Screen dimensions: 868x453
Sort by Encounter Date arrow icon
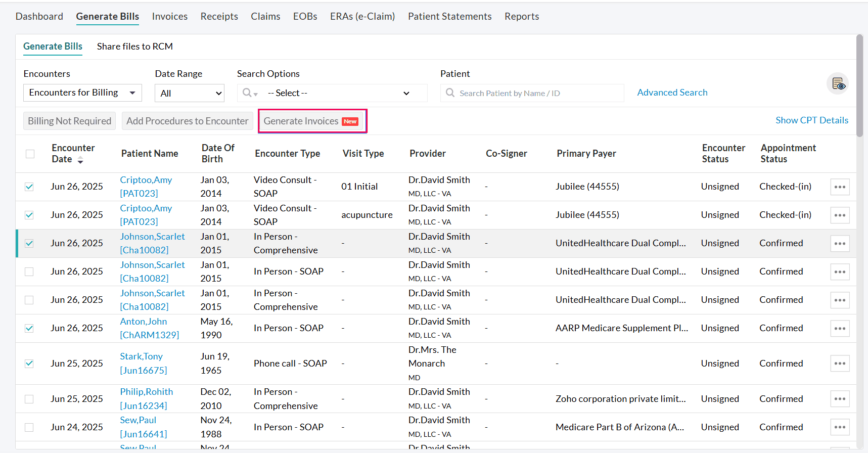click(x=80, y=160)
